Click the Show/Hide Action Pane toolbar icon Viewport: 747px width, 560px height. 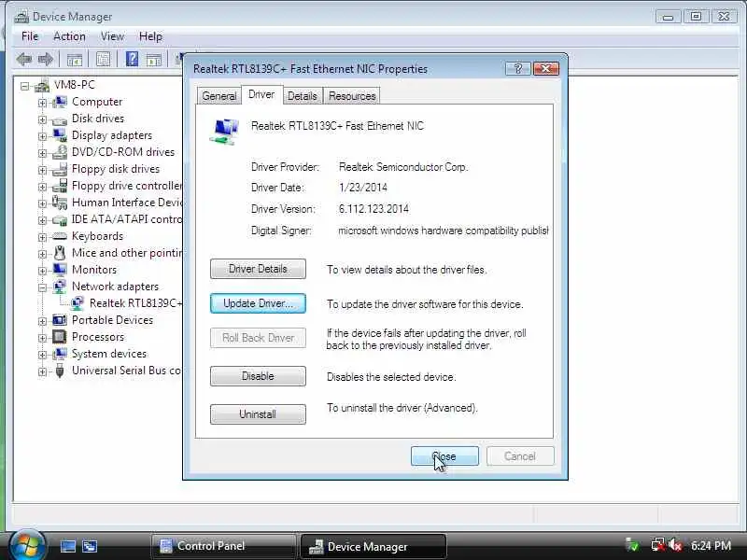tap(154, 60)
